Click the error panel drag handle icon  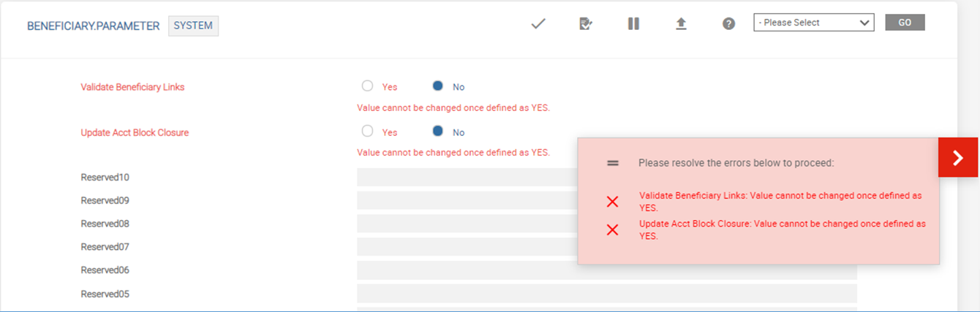(x=613, y=163)
